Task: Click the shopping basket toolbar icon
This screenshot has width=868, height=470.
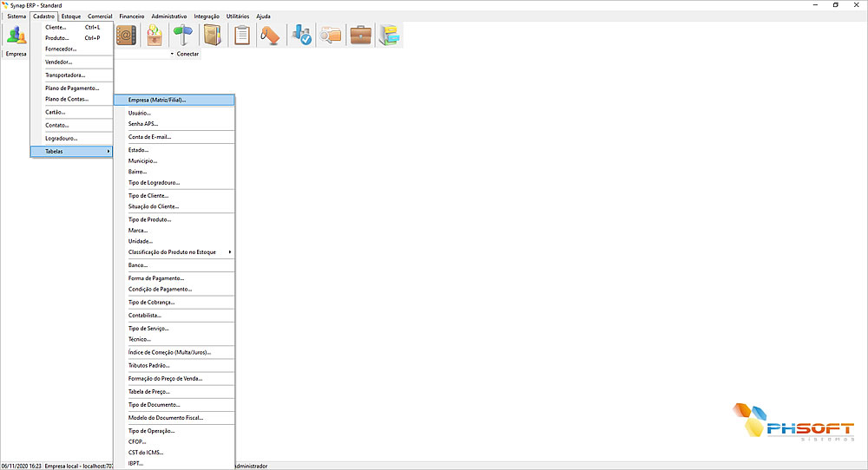Action: pyautogui.click(x=155, y=36)
